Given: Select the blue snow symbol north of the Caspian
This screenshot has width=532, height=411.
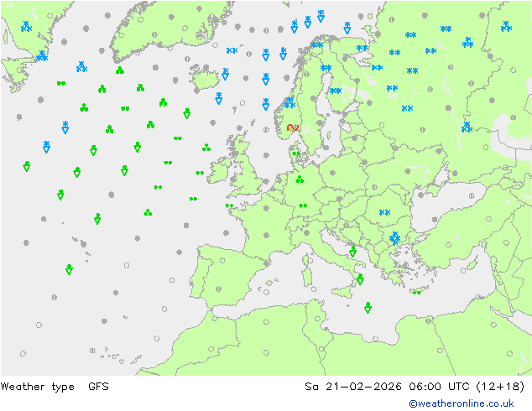Looking at the screenshot, I should [467, 127].
